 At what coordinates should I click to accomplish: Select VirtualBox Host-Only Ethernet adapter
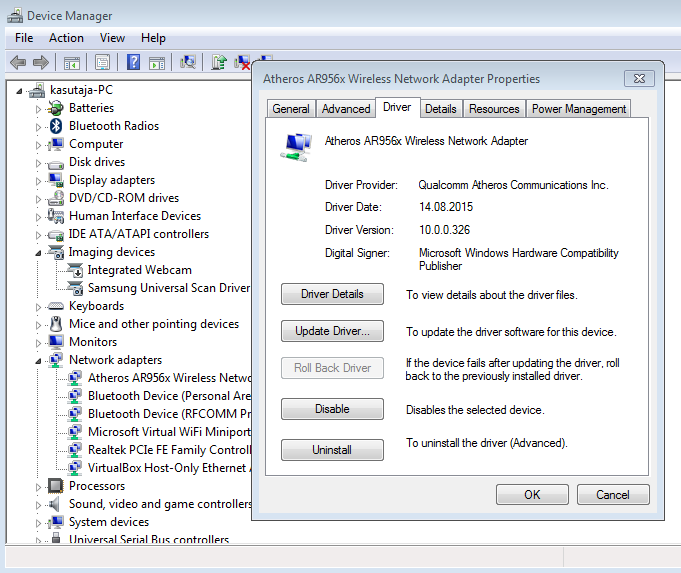coord(169,468)
